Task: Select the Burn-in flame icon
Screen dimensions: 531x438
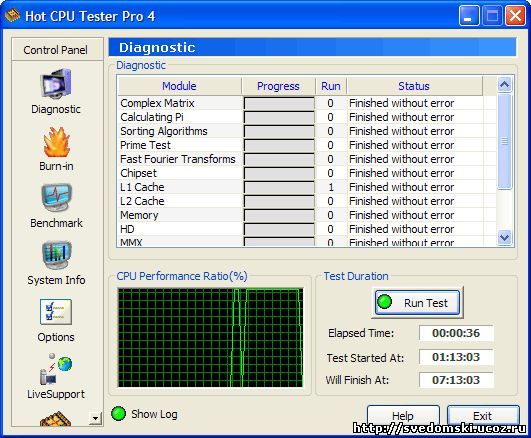Action: (57, 142)
